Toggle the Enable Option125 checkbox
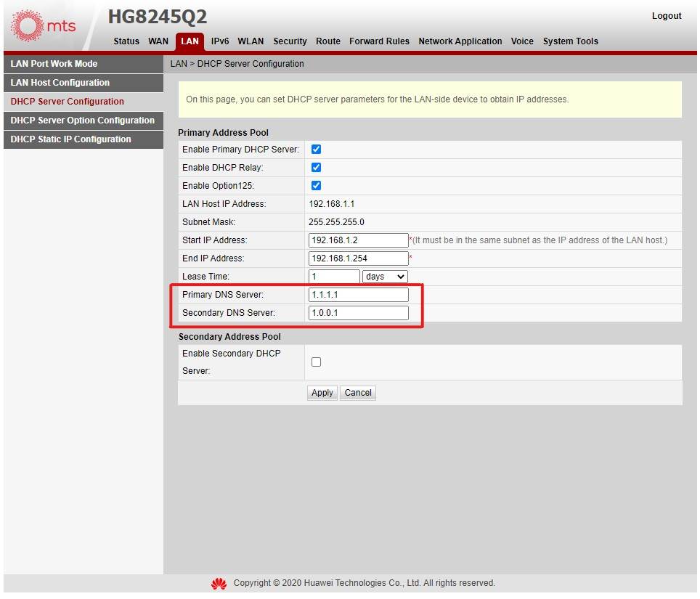Image resolution: width=700 pixels, height=599 pixels. 316,186
